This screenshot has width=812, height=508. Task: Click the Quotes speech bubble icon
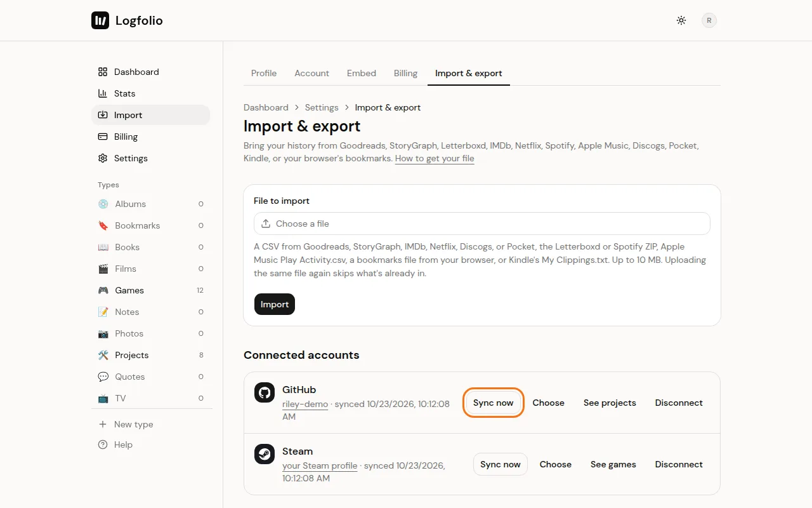click(103, 377)
